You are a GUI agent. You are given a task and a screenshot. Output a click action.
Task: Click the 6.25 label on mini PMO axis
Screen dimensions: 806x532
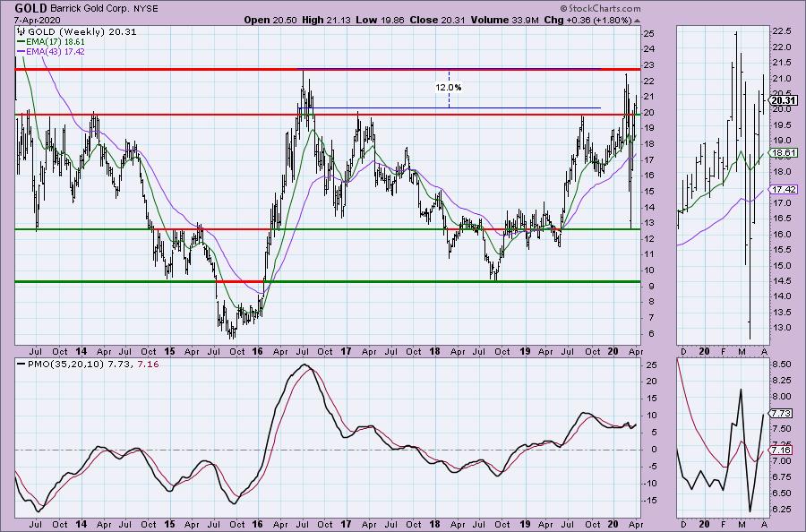[781, 509]
